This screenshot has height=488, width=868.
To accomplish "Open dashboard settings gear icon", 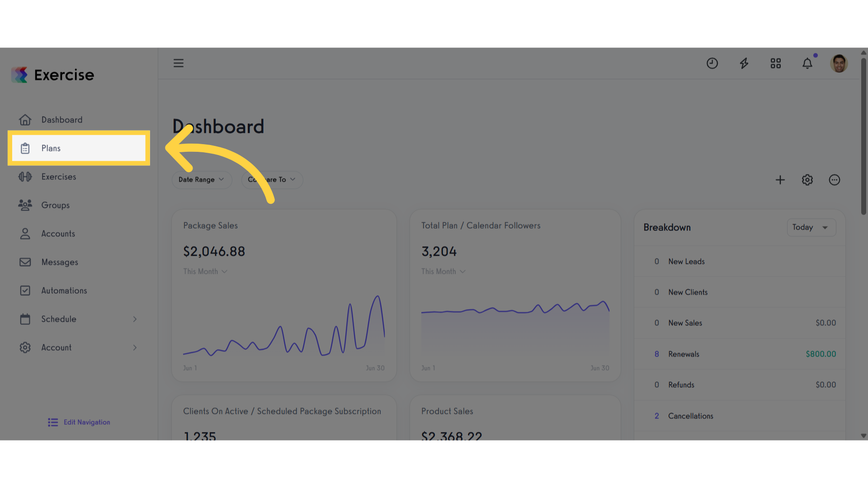I will pos(807,180).
